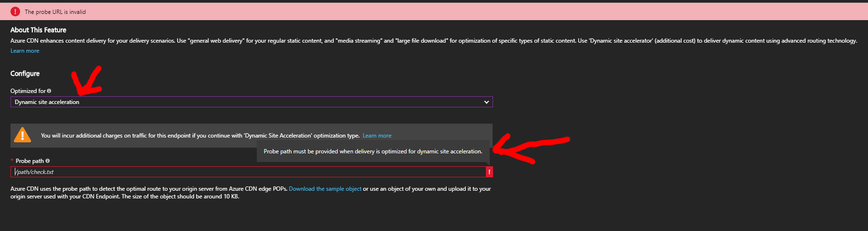Click the red required asterisk by Probe path

tap(12, 161)
